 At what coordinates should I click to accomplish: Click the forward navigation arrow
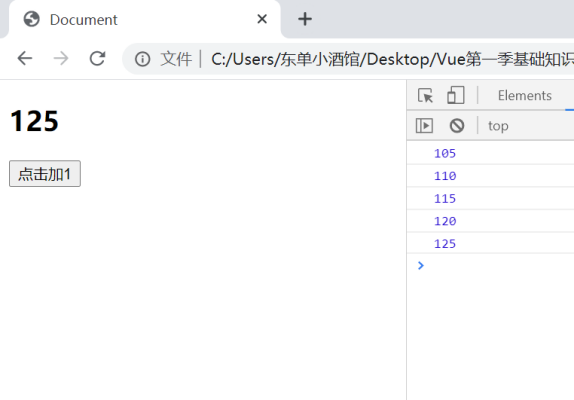coord(61,59)
